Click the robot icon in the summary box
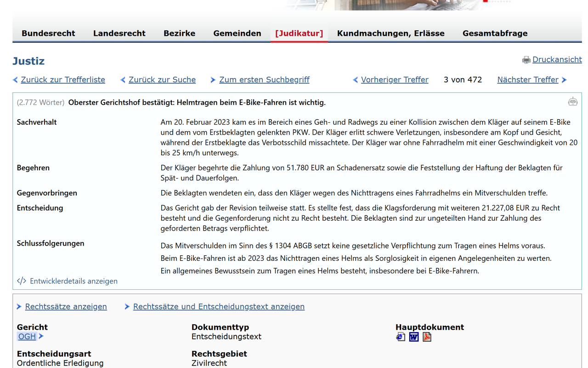 pyautogui.click(x=572, y=102)
